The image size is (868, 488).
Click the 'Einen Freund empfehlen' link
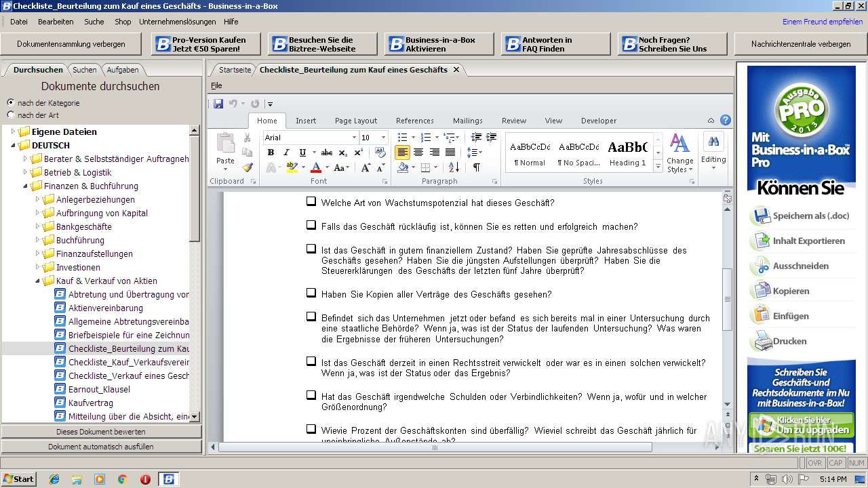click(x=823, y=22)
